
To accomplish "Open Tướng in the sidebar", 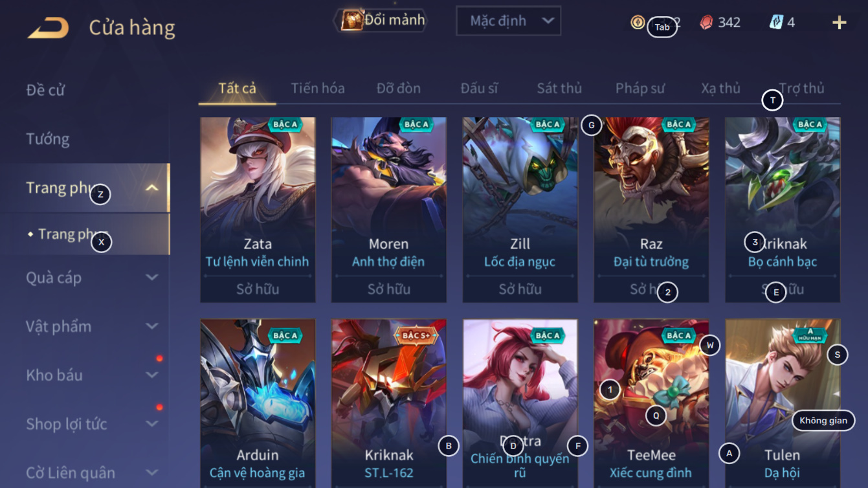I will (x=48, y=139).
